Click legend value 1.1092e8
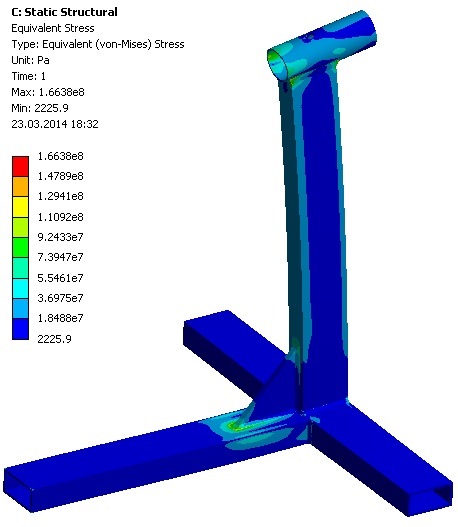 (x=60, y=217)
